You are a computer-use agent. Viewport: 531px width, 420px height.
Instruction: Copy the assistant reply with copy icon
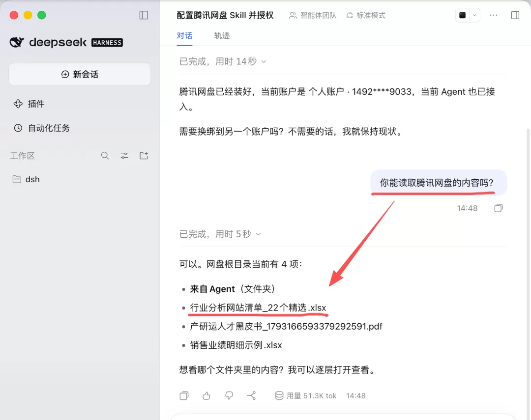point(184,395)
